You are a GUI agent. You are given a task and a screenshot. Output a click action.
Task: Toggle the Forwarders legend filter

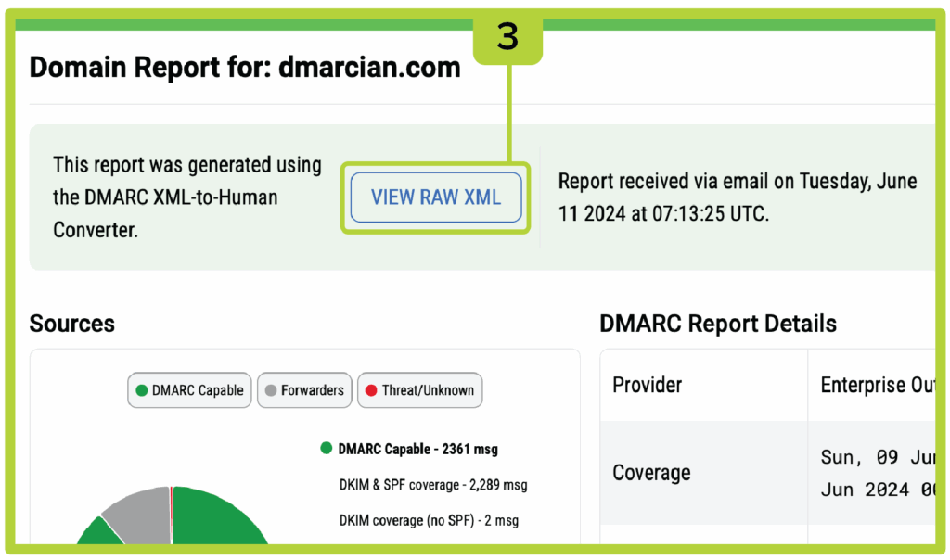pos(304,390)
